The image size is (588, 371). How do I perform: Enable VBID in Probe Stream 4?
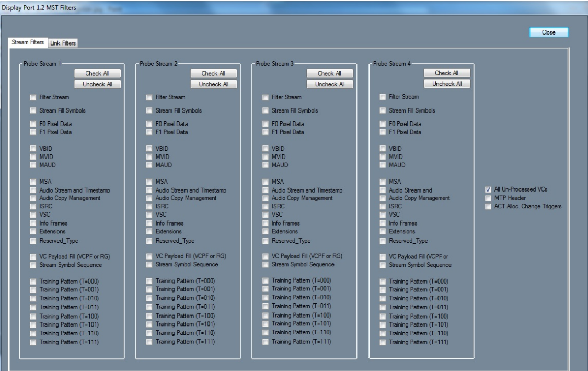click(383, 148)
